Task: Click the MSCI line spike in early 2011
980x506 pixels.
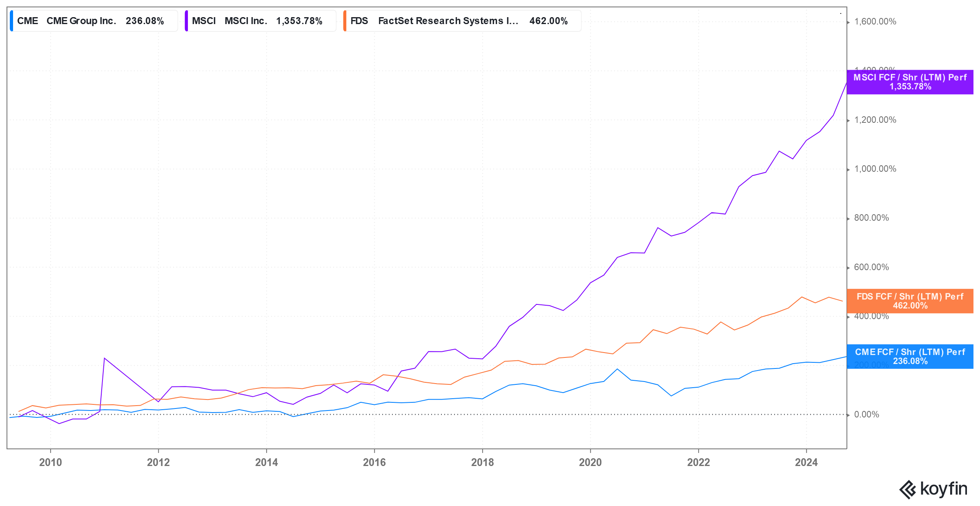Action: [x=105, y=358]
